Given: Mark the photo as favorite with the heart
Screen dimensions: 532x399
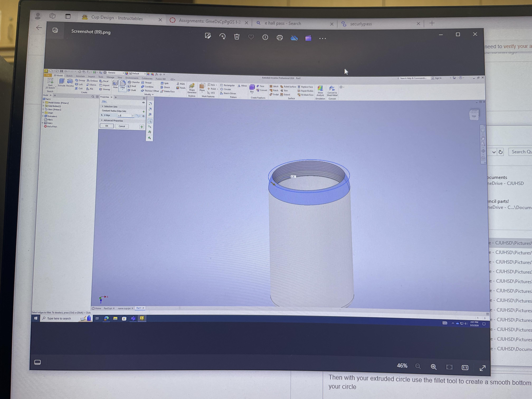Looking at the screenshot, I should [251, 37].
